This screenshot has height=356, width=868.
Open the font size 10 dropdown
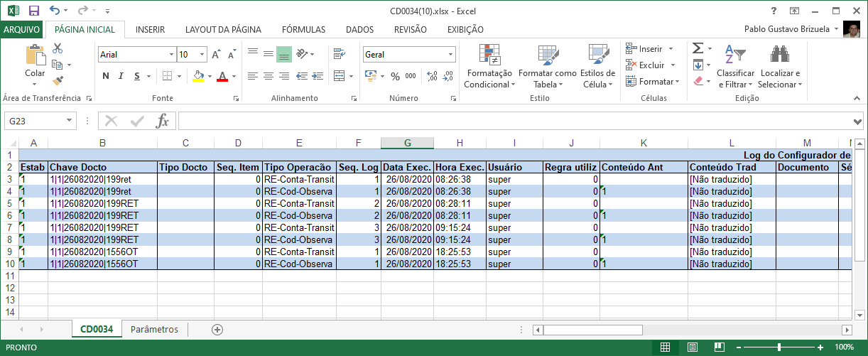(x=203, y=55)
